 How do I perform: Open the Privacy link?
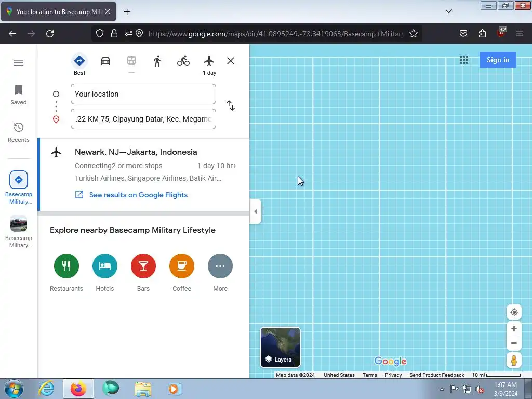(393, 375)
